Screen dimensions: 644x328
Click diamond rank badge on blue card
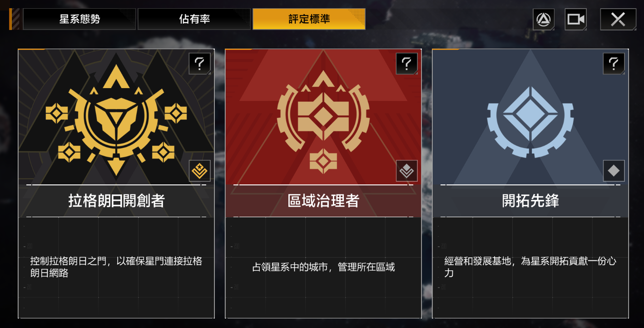[x=614, y=171]
